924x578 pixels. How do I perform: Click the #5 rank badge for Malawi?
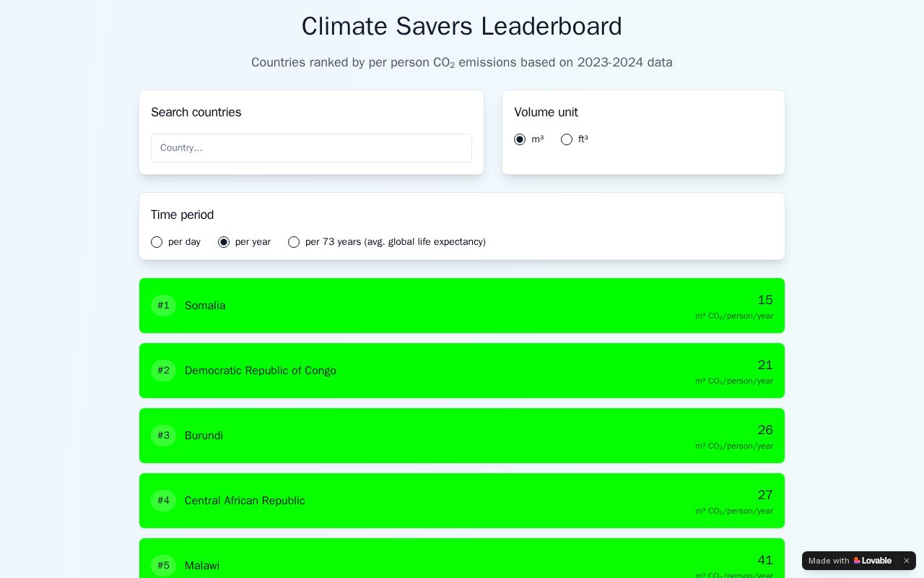163,566
